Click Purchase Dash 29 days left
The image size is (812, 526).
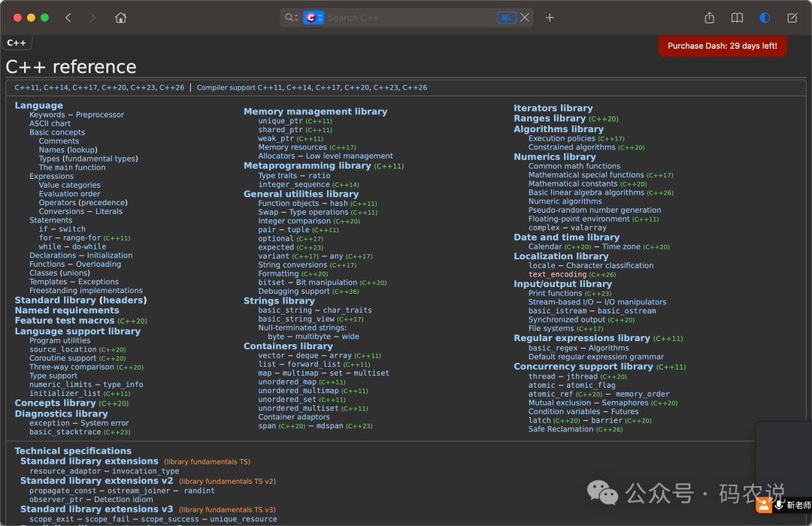(x=723, y=46)
